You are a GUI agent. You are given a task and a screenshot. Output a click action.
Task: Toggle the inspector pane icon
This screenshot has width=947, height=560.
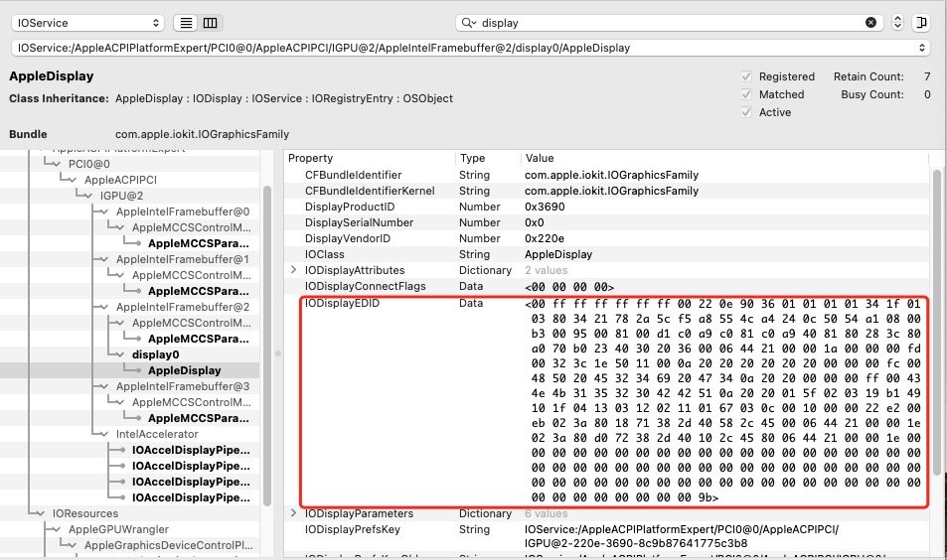tap(921, 22)
